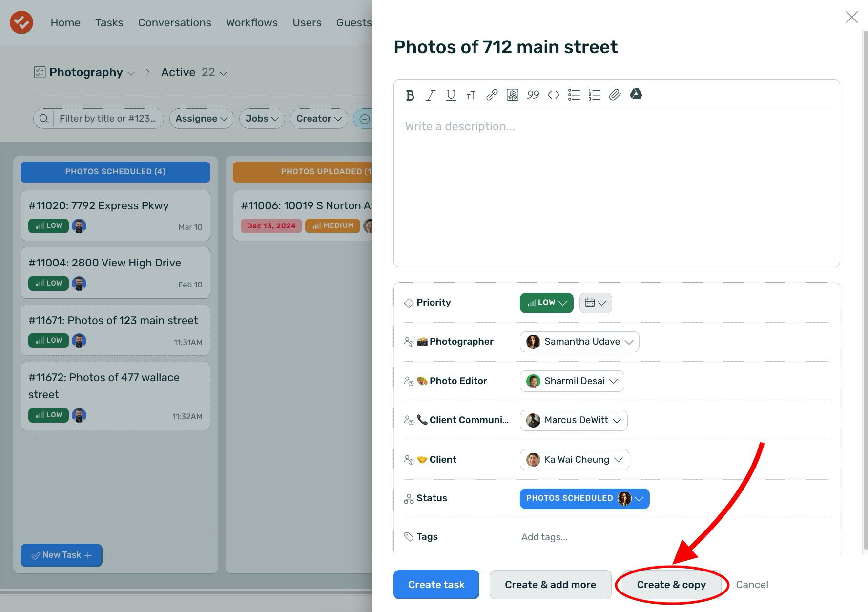868x612 pixels.
Task: Insert bulleted list in description
Action: 574,95
